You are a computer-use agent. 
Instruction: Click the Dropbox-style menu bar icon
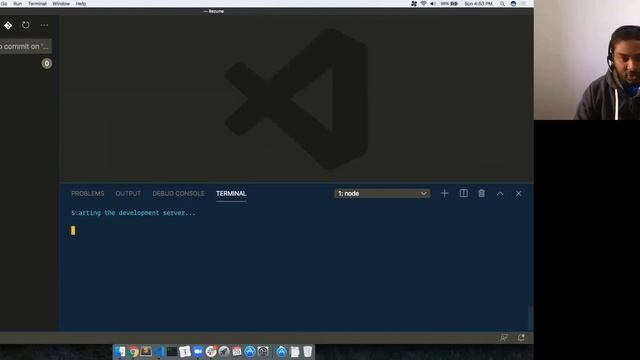coord(414,4)
